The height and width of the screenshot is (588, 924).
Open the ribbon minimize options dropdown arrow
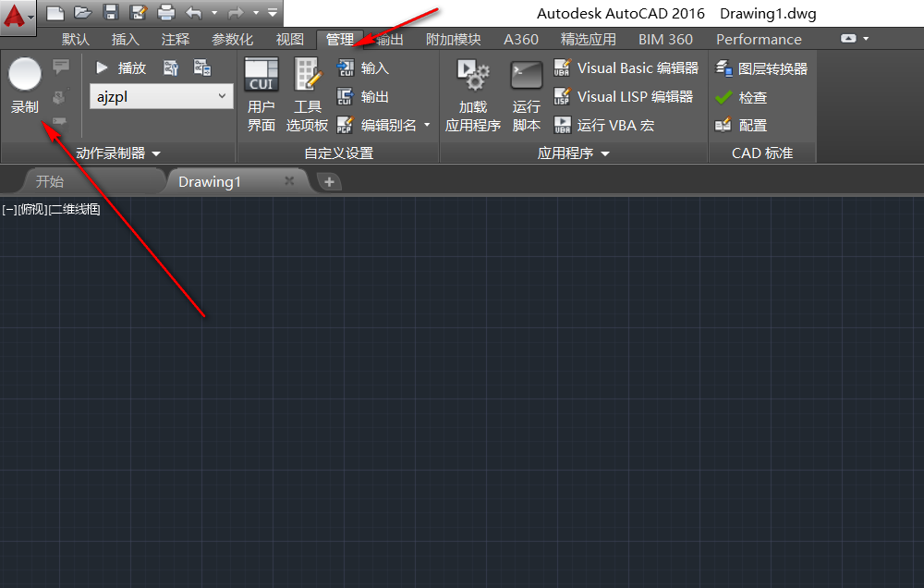pos(866,38)
